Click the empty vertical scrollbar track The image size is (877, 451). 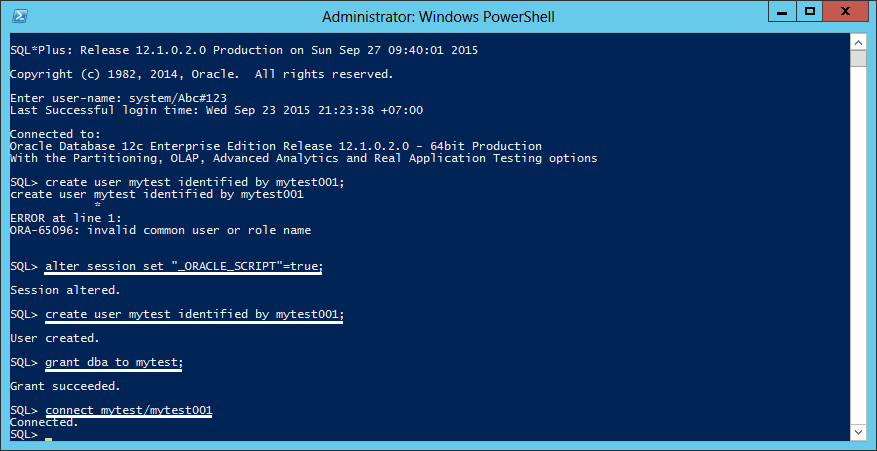857,246
